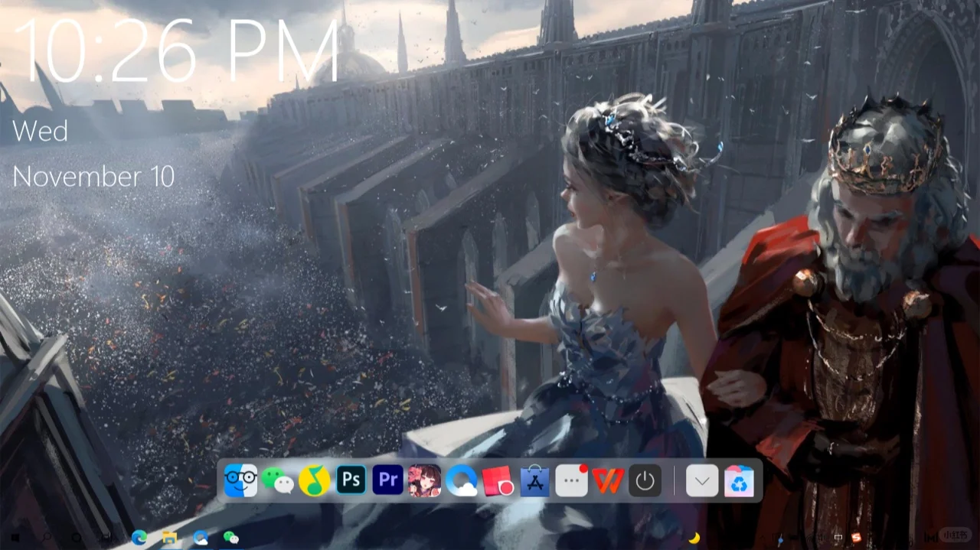Click the November 10 date text
This screenshot has width=980, height=550.
(x=93, y=177)
